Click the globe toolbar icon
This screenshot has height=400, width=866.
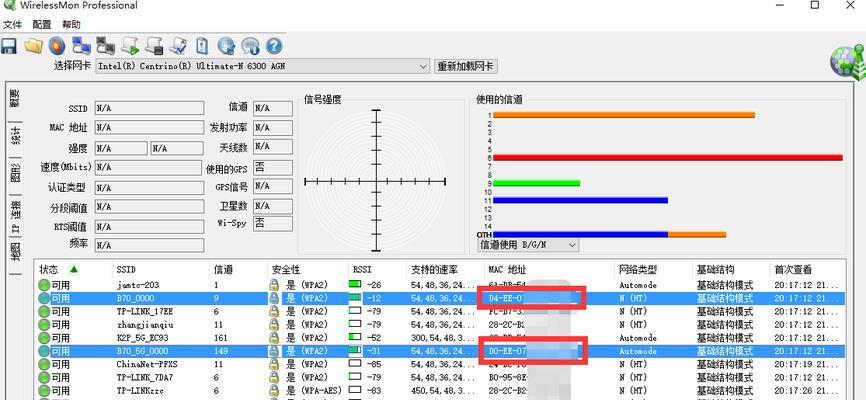[226, 45]
